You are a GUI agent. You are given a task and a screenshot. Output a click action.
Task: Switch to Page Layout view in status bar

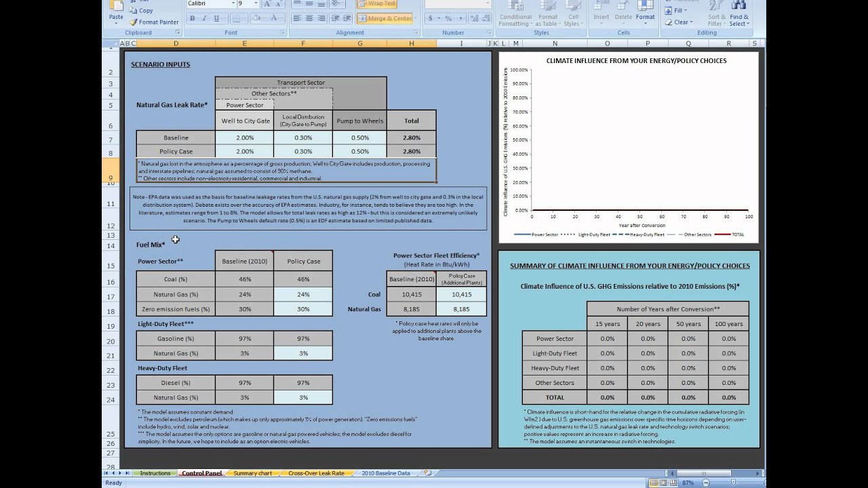click(663, 483)
